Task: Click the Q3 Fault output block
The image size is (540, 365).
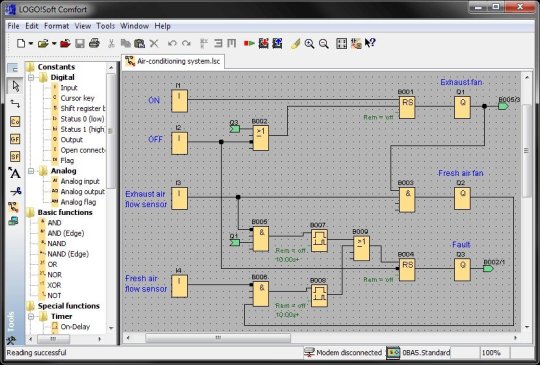Action: tap(462, 269)
